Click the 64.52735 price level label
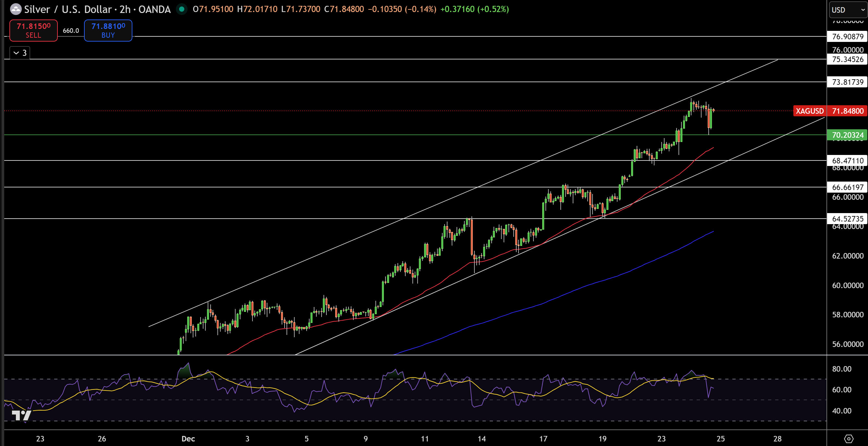 coord(848,219)
